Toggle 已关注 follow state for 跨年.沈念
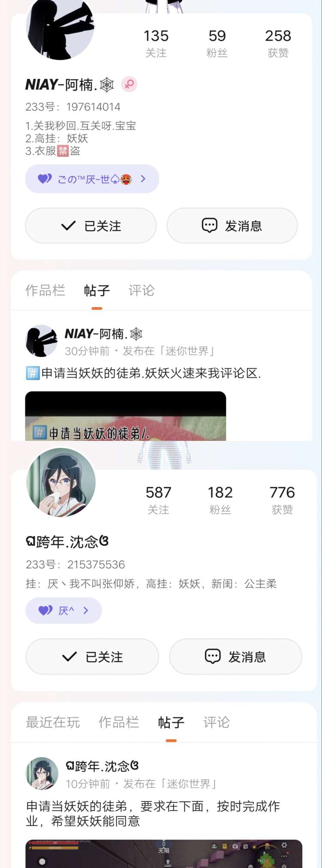This screenshot has height=868, width=322. tap(92, 657)
